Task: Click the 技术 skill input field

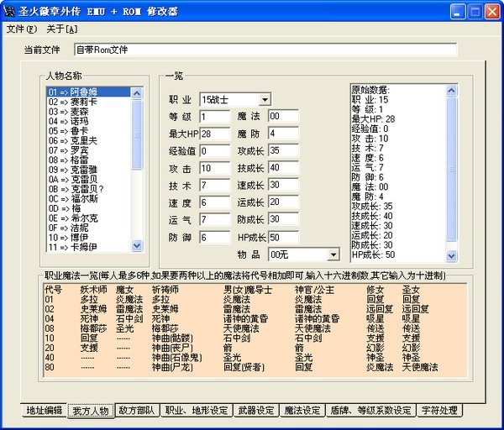Action: tap(215, 186)
